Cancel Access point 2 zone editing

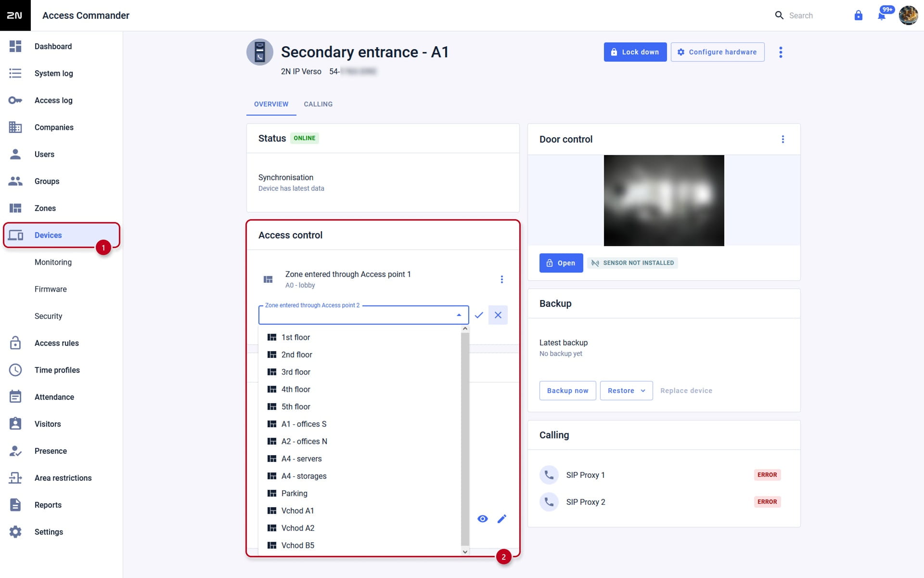498,315
